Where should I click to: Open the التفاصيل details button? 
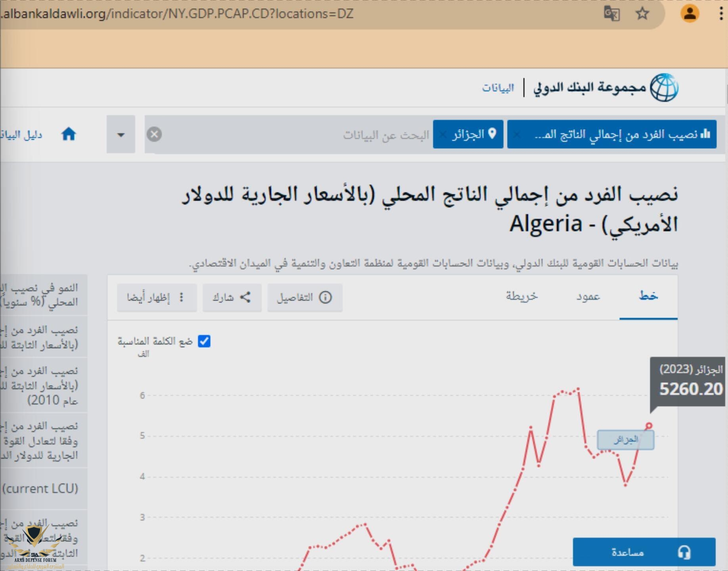point(305,297)
